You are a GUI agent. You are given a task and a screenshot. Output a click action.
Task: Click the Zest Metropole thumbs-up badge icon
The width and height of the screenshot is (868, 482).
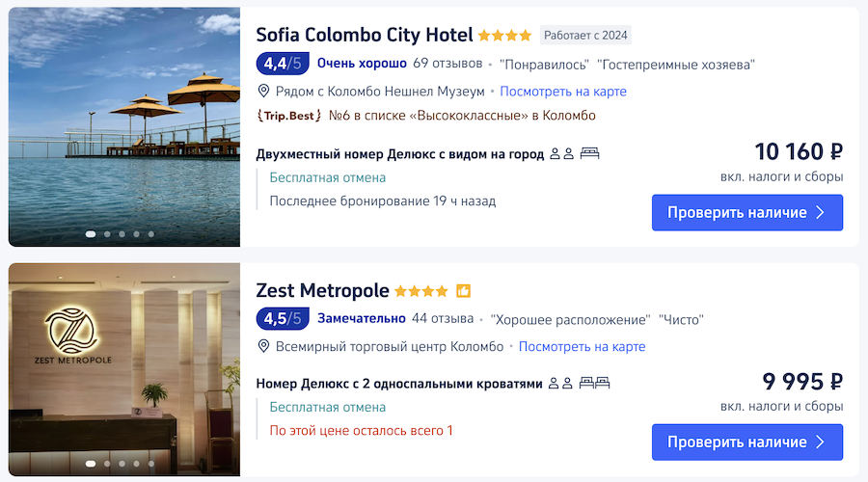pyautogui.click(x=463, y=291)
